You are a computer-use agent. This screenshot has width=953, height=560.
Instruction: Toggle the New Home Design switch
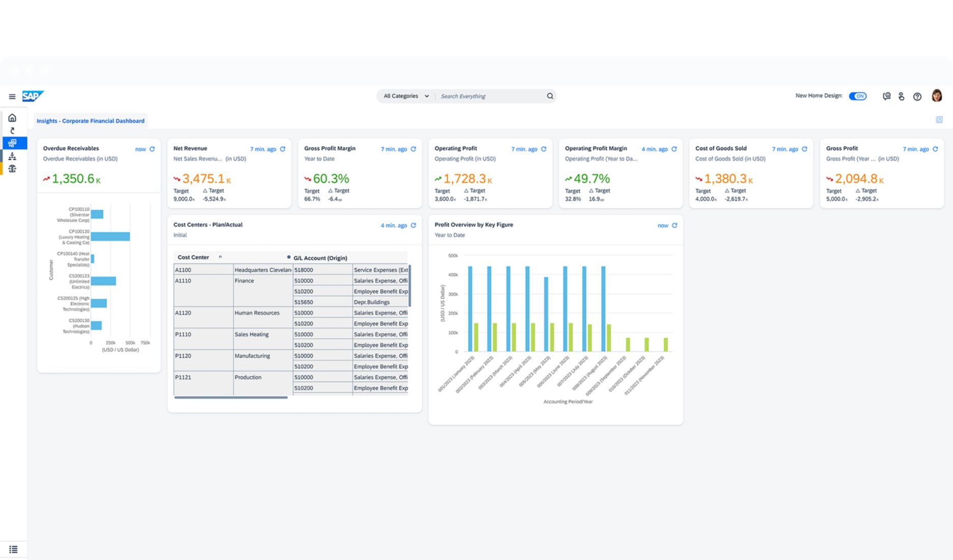[858, 96]
